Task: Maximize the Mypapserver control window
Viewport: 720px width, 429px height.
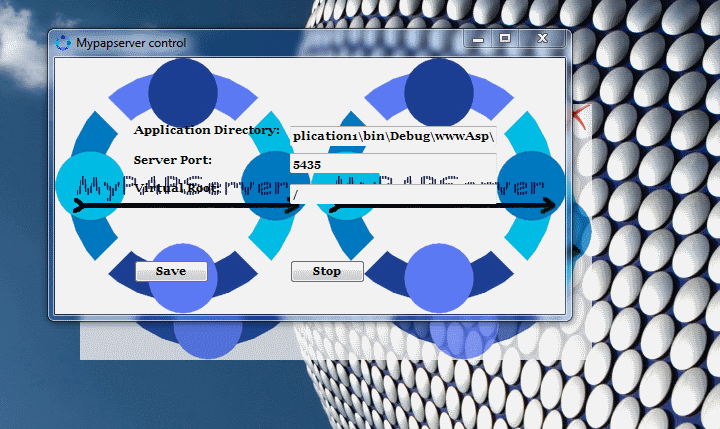Action: (x=505, y=39)
